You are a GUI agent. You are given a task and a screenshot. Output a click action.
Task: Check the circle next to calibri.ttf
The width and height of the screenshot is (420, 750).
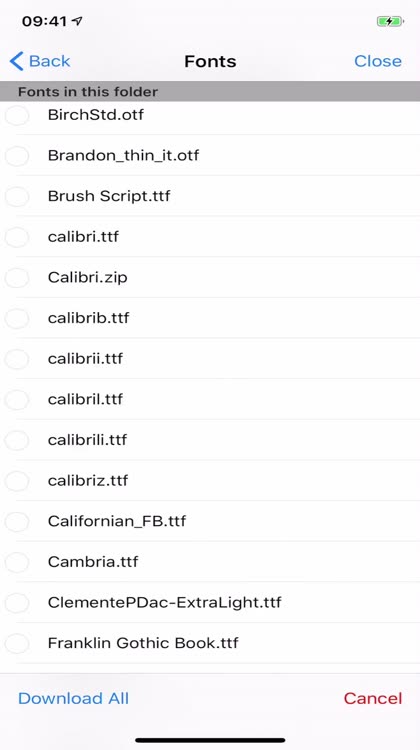tap(17, 237)
